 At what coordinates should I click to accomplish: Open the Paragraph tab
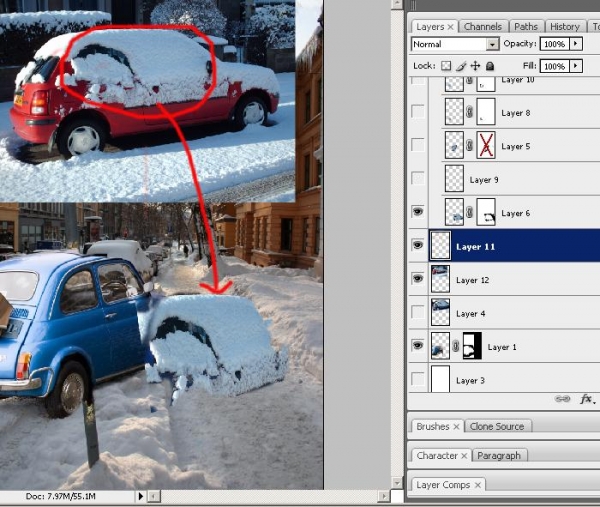(499, 456)
